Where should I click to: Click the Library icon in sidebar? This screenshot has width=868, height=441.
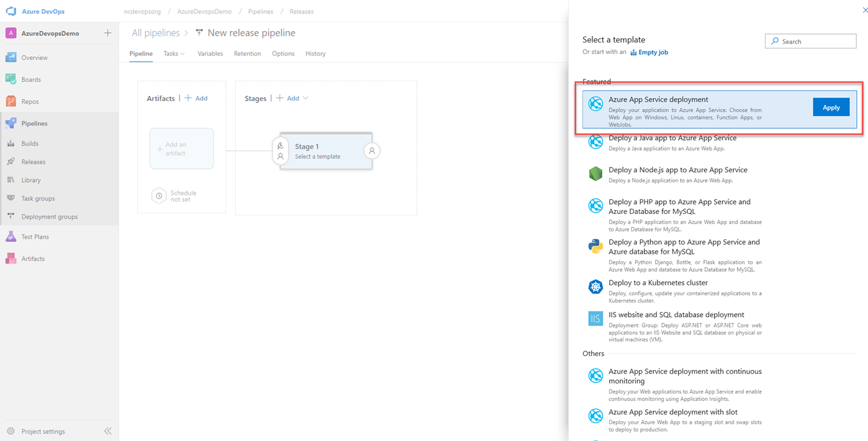11,180
